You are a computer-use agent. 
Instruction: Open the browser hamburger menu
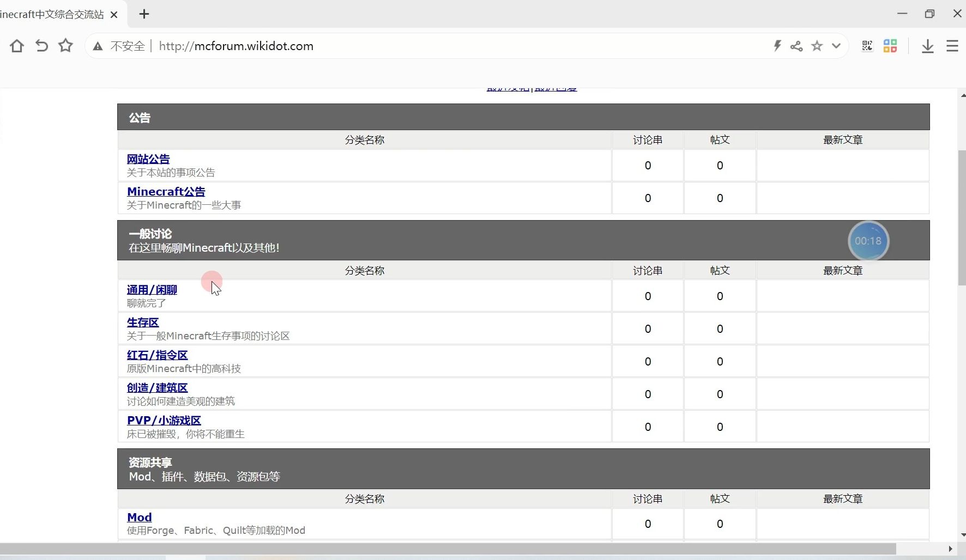pyautogui.click(x=952, y=46)
